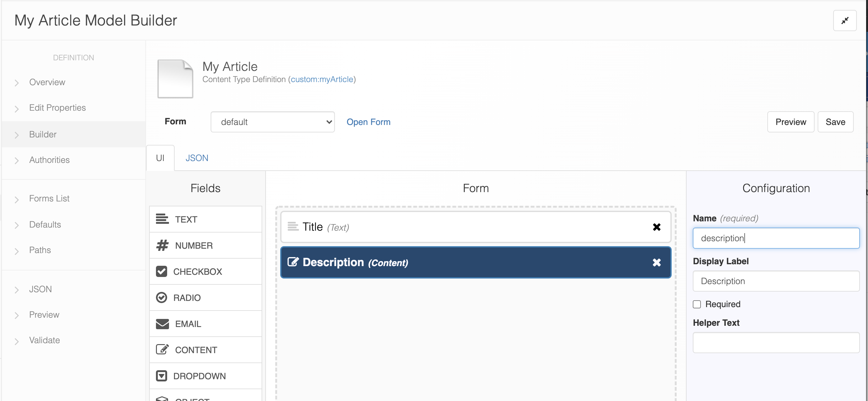Image resolution: width=868 pixels, height=401 pixels.
Task: Follow the Open Form link
Action: 368,122
